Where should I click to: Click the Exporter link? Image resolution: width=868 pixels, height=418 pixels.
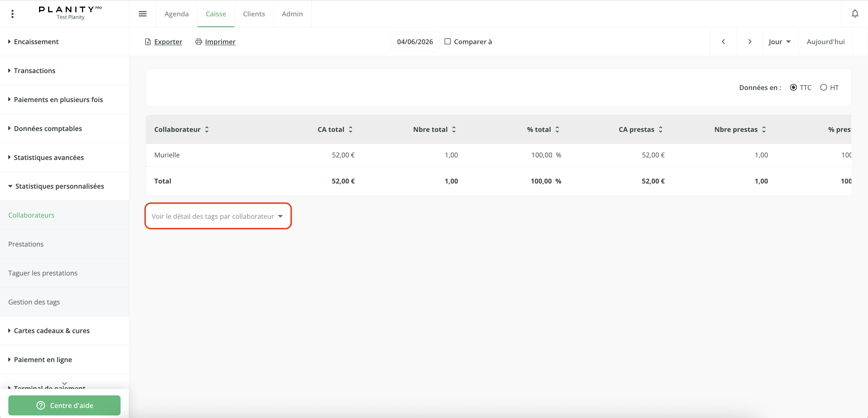(x=163, y=42)
